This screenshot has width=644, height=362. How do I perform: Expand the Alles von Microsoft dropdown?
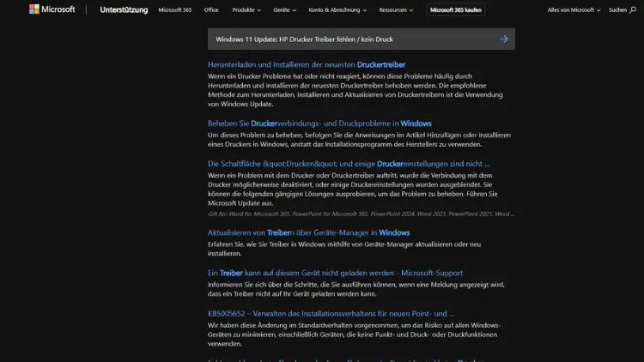[x=574, y=9]
